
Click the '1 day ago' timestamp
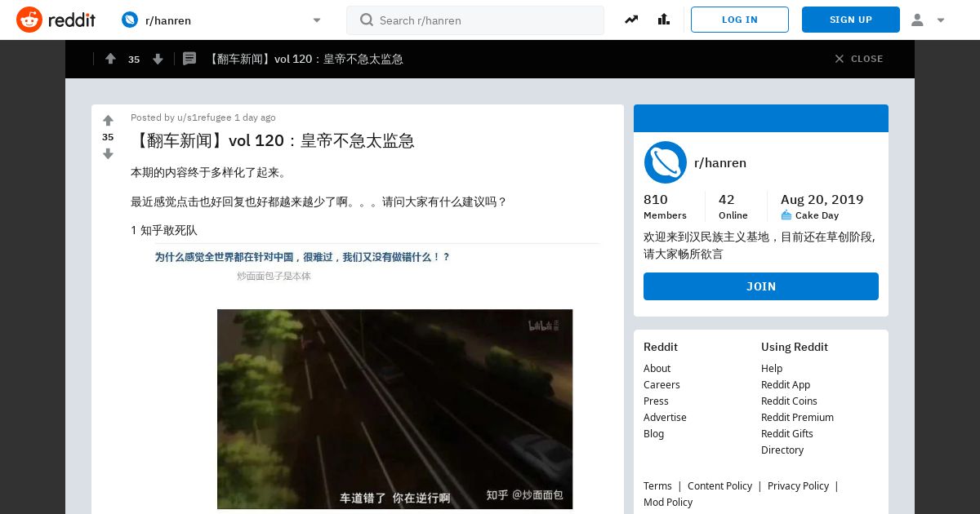(x=255, y=117)
